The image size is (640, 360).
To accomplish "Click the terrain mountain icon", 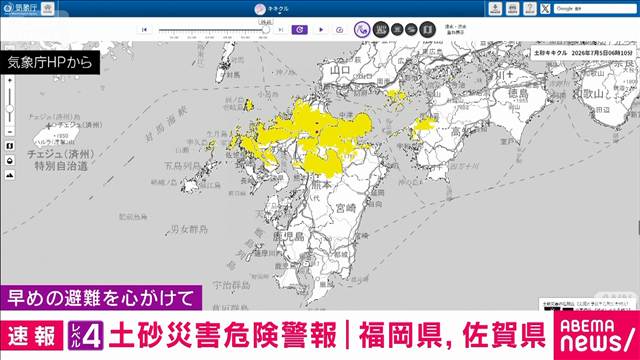I will pyautogui.click(x=10, y=175).
